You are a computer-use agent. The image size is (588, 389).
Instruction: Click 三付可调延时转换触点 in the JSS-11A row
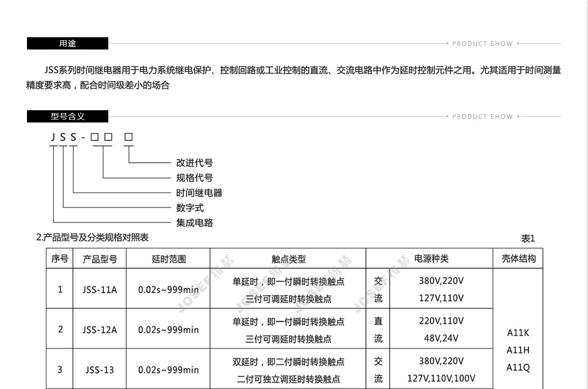tap(288, 298)
